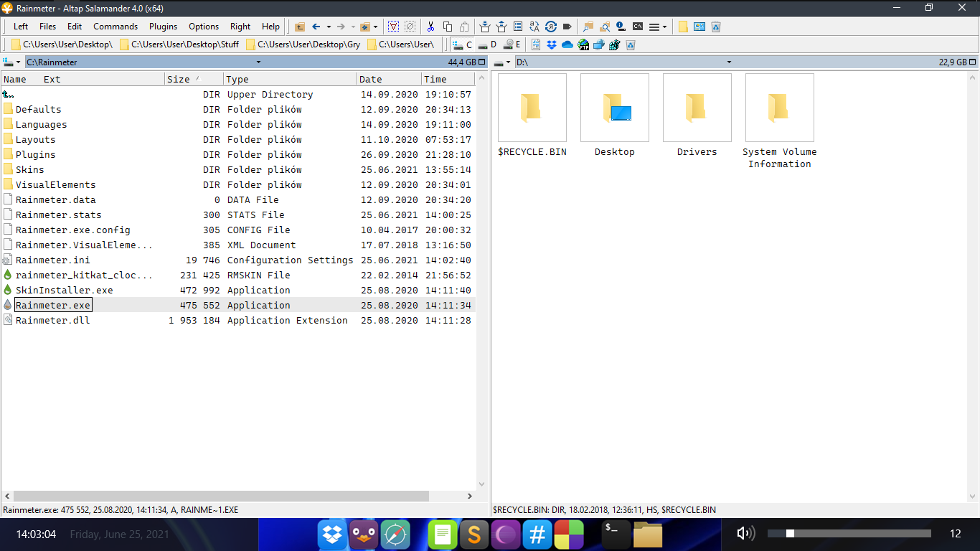Click the Unpack files icon
Screen dimensions: 980x551
point(501,27)
